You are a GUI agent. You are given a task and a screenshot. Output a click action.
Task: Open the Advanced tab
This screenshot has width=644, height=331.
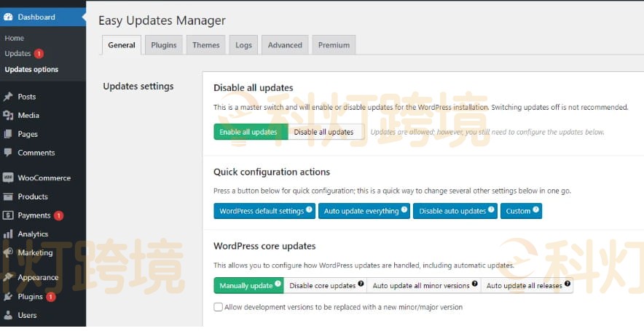coord(285,45)
